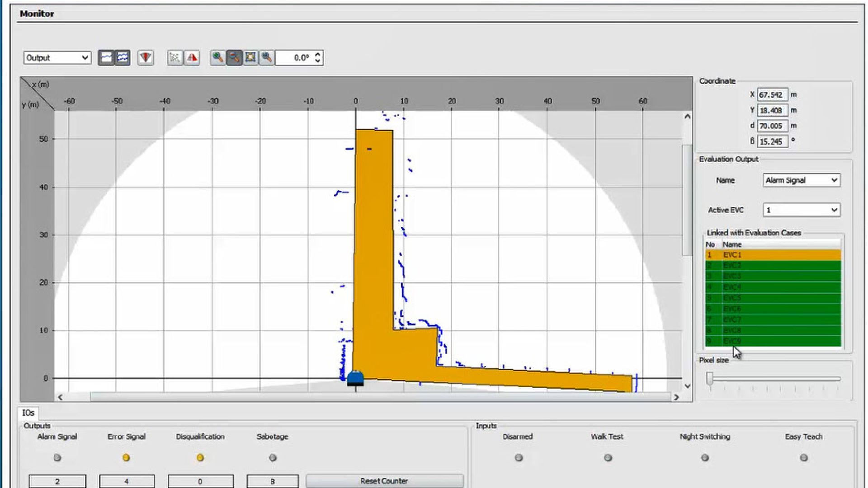Click the Pixel size slider handle
Screen dimensions: 868x488
tap(710, 379)
